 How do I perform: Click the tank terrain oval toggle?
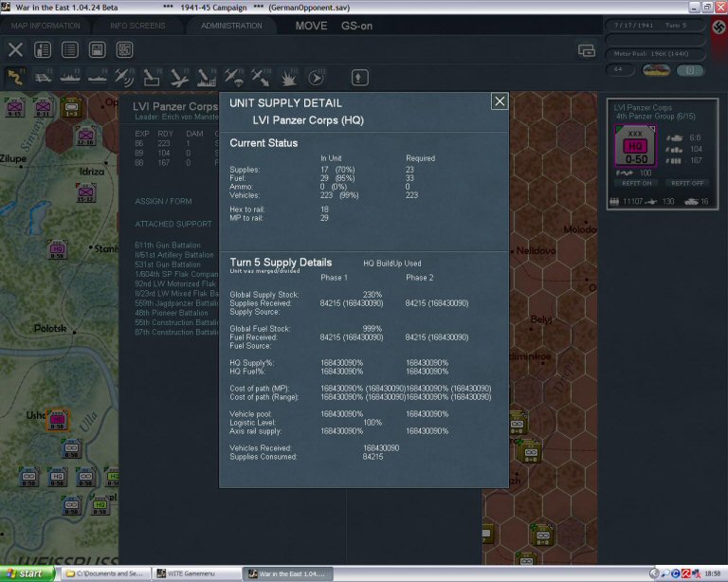[656, 70]
